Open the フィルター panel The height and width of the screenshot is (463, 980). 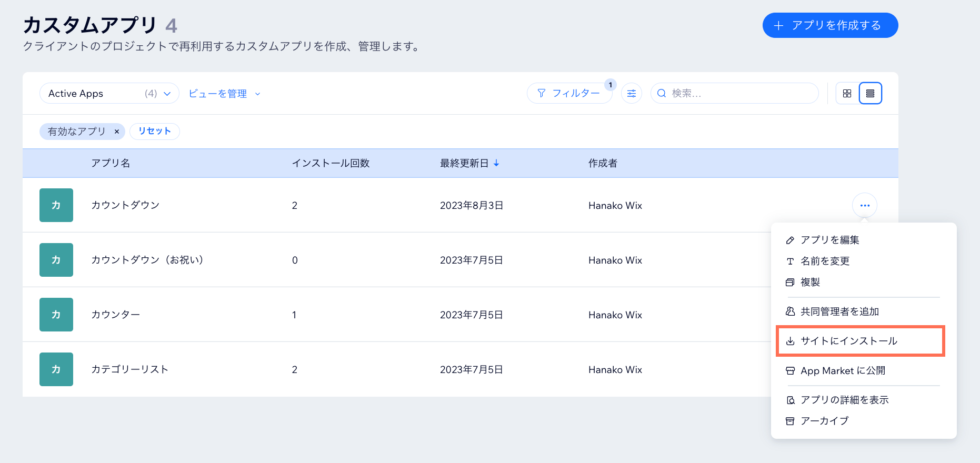point(569,94)
